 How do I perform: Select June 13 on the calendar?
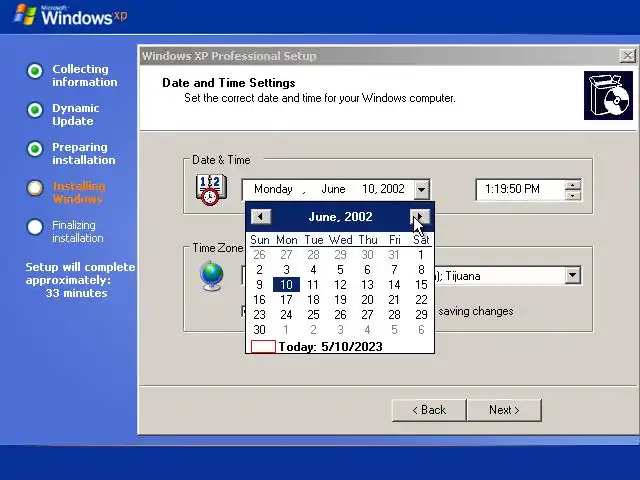(x=367, y=284)
